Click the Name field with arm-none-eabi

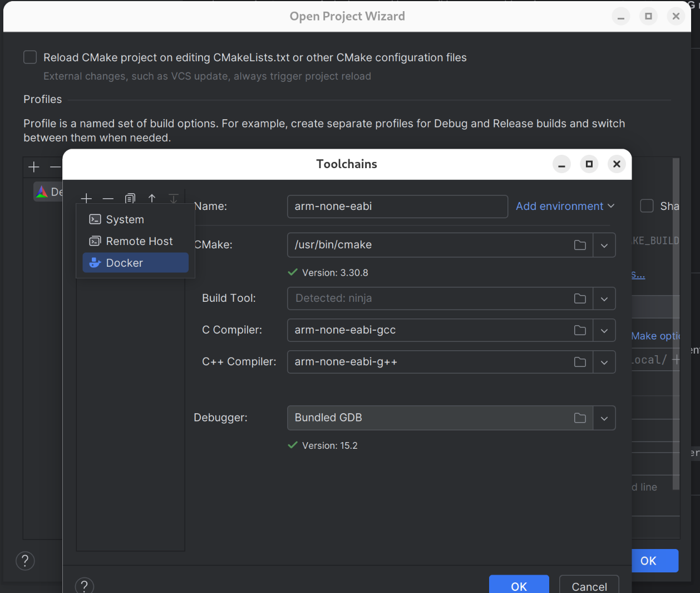(x=397, y=206)
